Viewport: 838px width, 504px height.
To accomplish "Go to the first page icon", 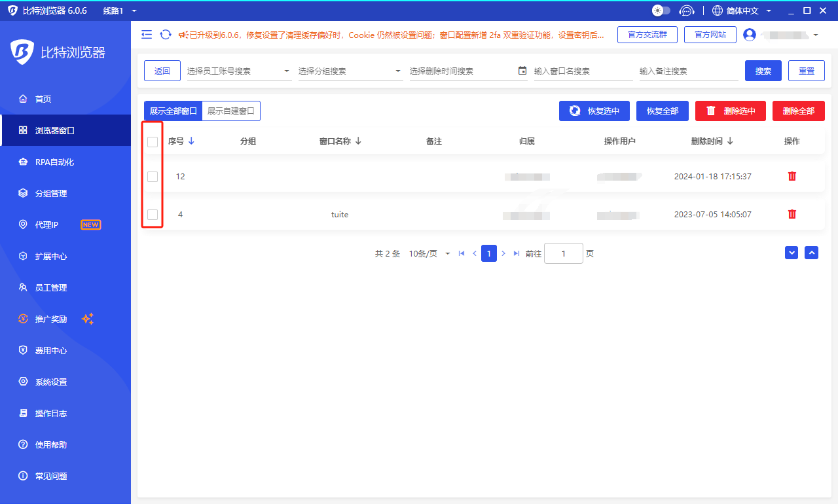I will tap(462, 253).
